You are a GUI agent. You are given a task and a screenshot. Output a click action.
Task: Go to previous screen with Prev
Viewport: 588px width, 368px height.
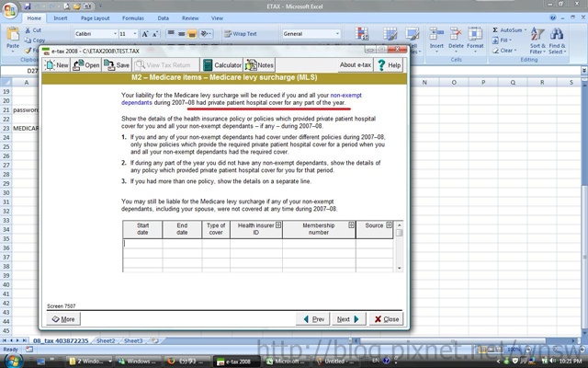click(x=313, y=319)
